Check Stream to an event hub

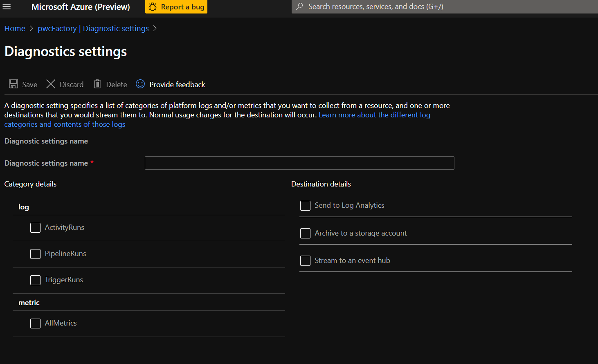[305, 261]
